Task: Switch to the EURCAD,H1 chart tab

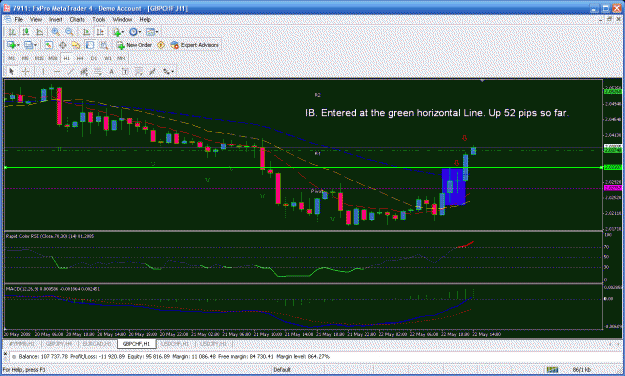Action: [x=98, y=343]
